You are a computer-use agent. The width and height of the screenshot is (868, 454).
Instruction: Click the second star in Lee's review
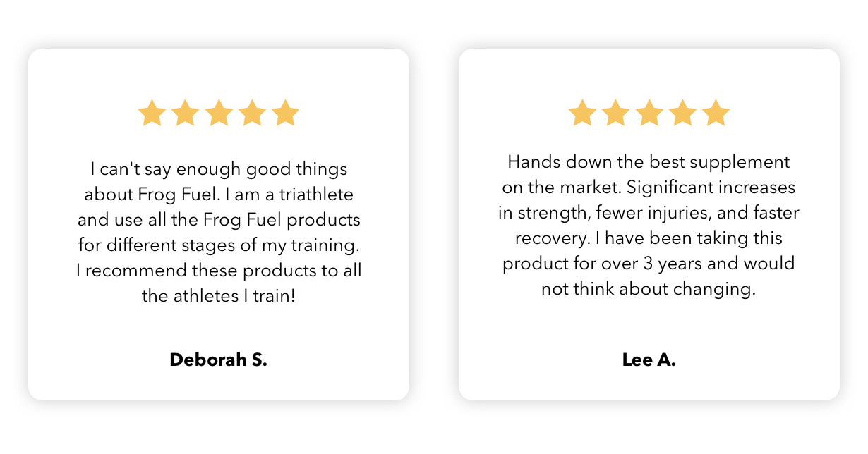615,113
